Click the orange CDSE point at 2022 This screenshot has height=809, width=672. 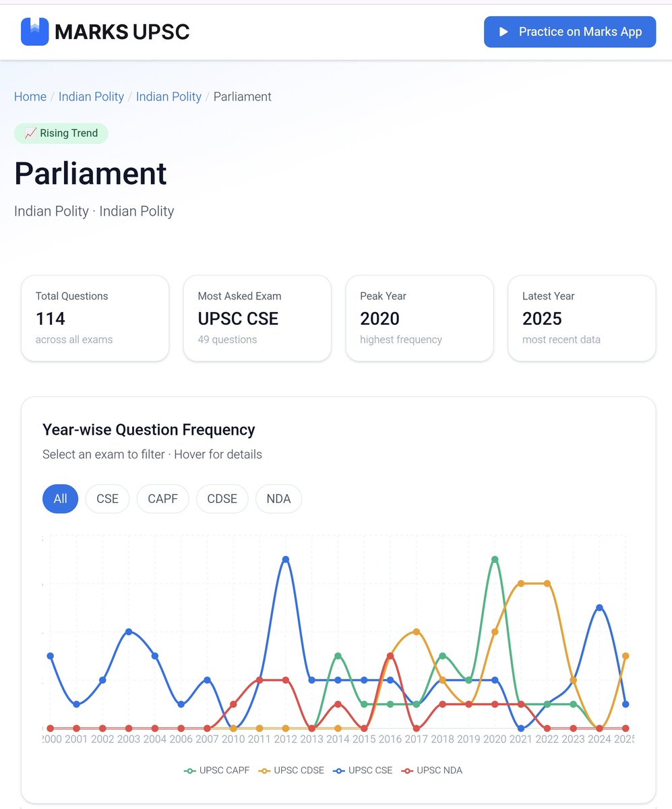[547, 583]
